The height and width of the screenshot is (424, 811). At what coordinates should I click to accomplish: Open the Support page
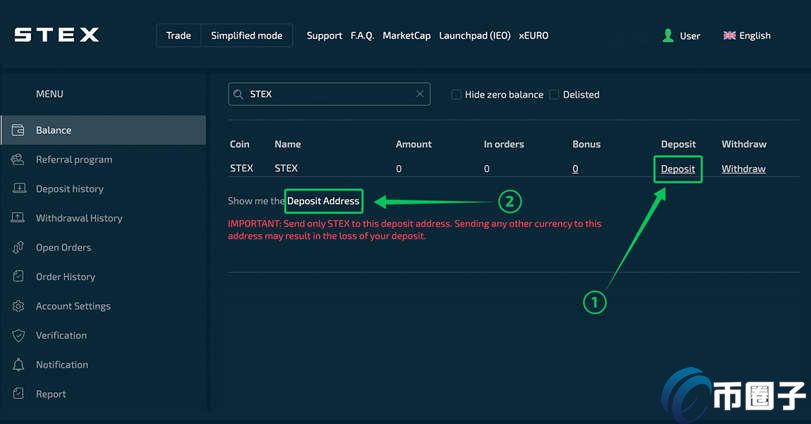pos(324,35)
